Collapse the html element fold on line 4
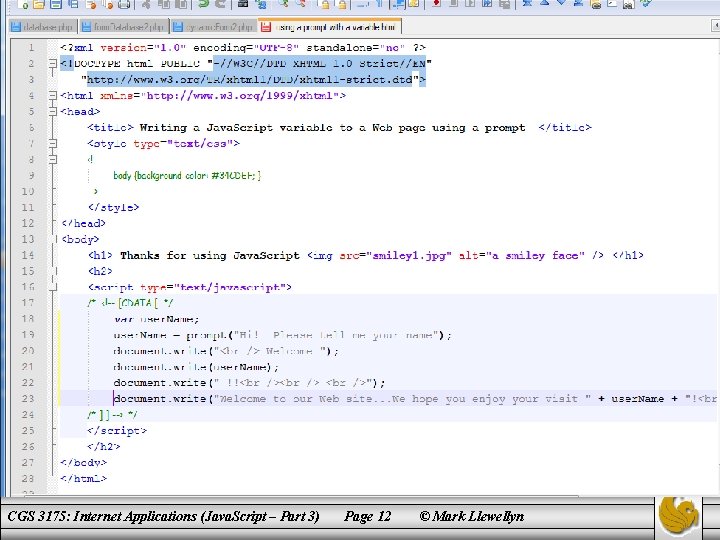The width and height of the screenshot is (720, 540). coord(53,96)
